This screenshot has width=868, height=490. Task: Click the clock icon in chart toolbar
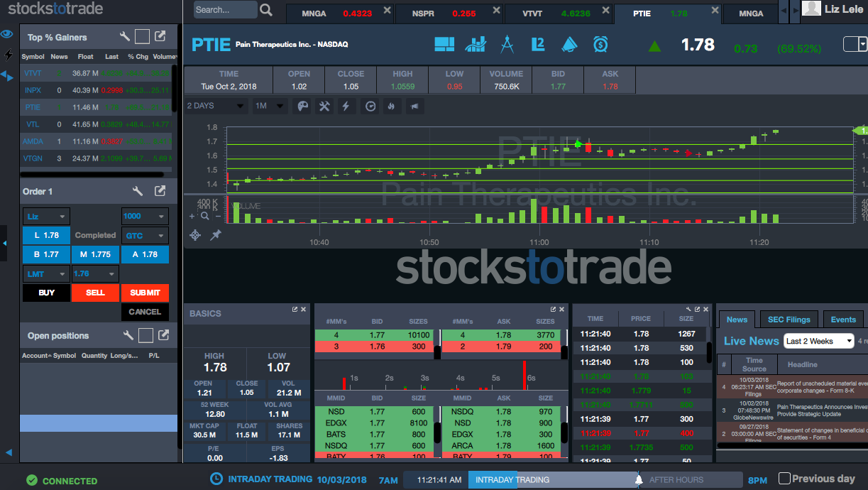(x=370, y=106)
